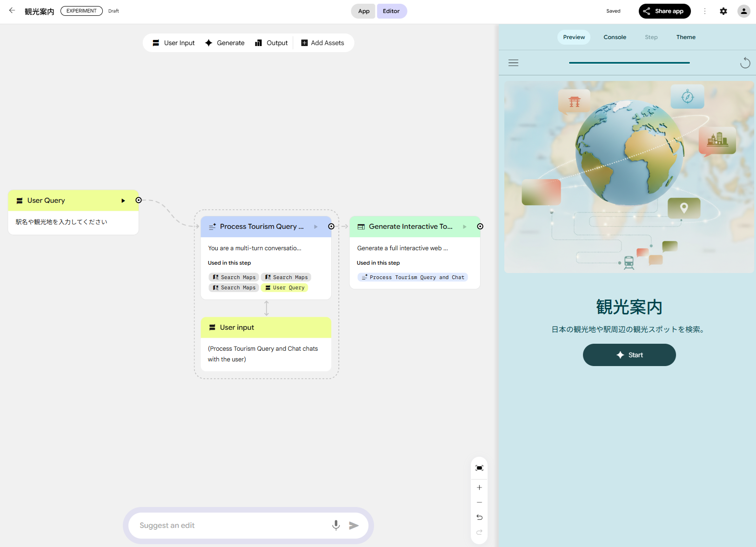The width and height of the screenshot is (756, 547).
Task: Switch to the App view toggle
Action: tap(363, 11)
